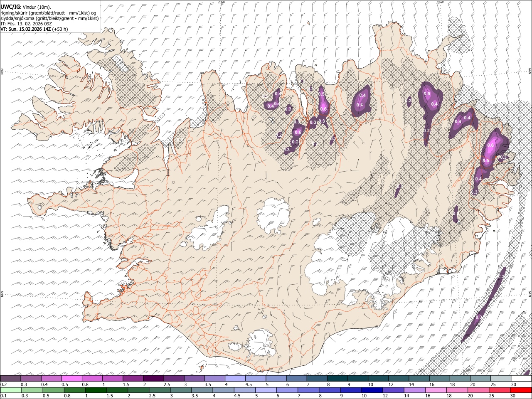Select lower legend swatch between 0.1 and 0.3
Viewport: 532px width, 399px height.
point(11,390)
